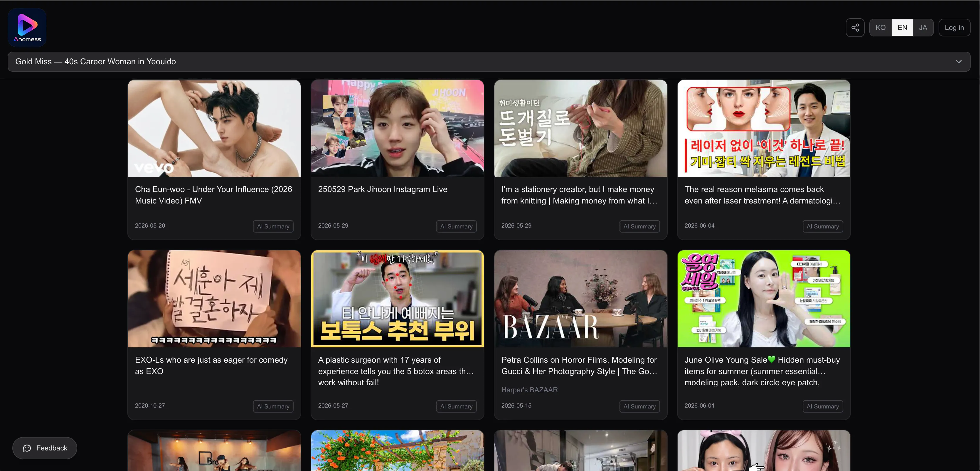Switch language to JA
980x471 pixels.
click(x=923, y=27)
